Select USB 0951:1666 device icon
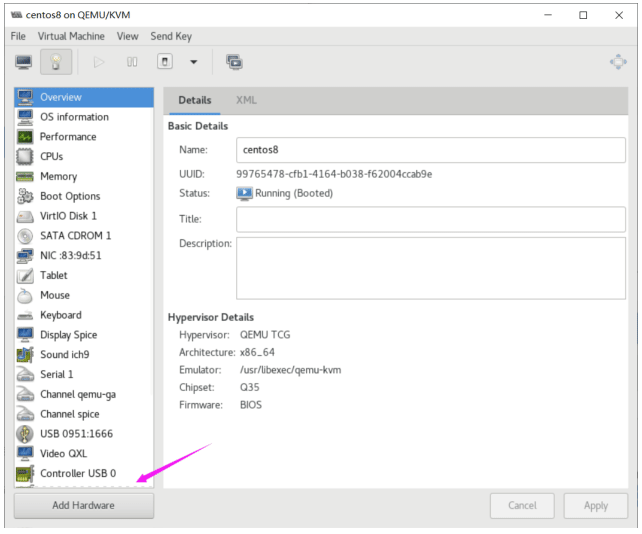642x534 pixels. pos(25,434)
